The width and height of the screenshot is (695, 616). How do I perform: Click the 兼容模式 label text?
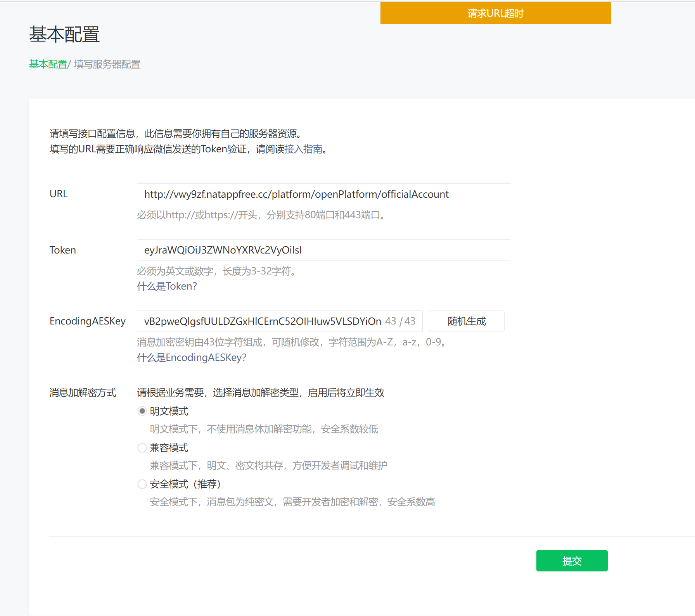[169, 448]
